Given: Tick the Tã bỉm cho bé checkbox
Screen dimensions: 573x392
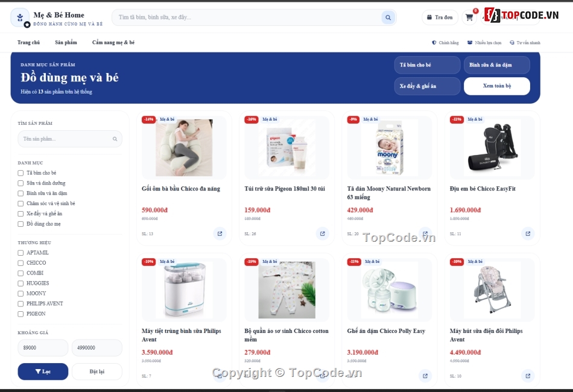Looking at the screenshot, I should (21, 173).
